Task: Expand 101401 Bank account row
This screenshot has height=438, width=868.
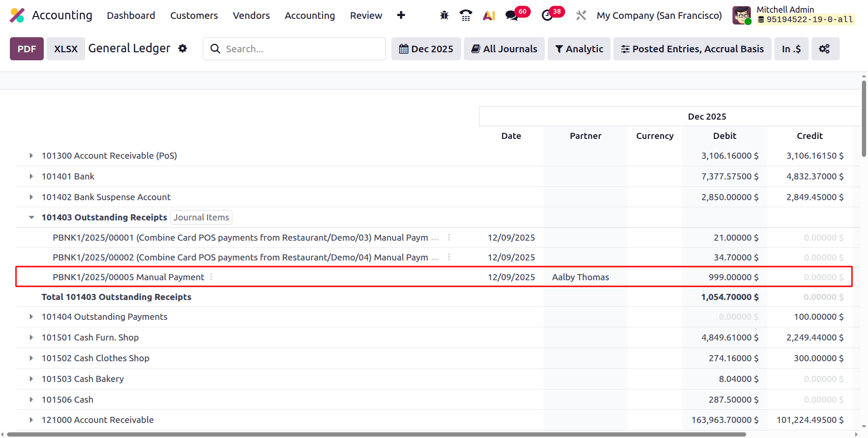Action: (31, 176)
